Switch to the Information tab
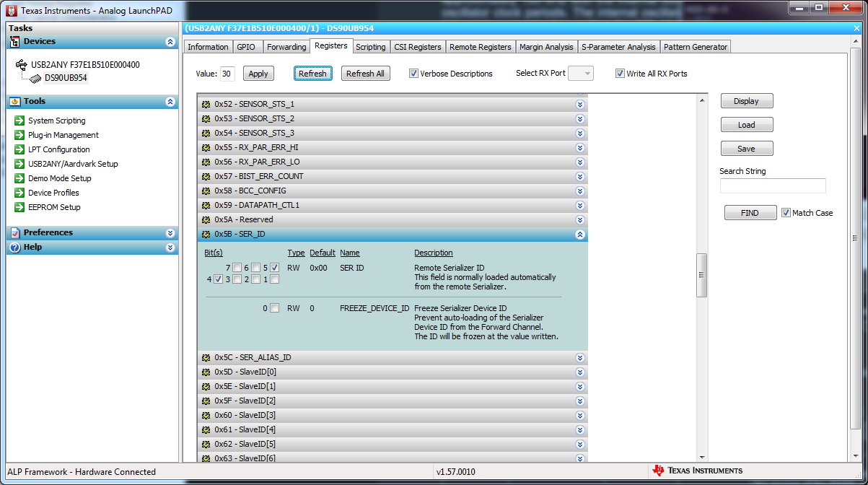868x485 pixels. pos(208,47)
